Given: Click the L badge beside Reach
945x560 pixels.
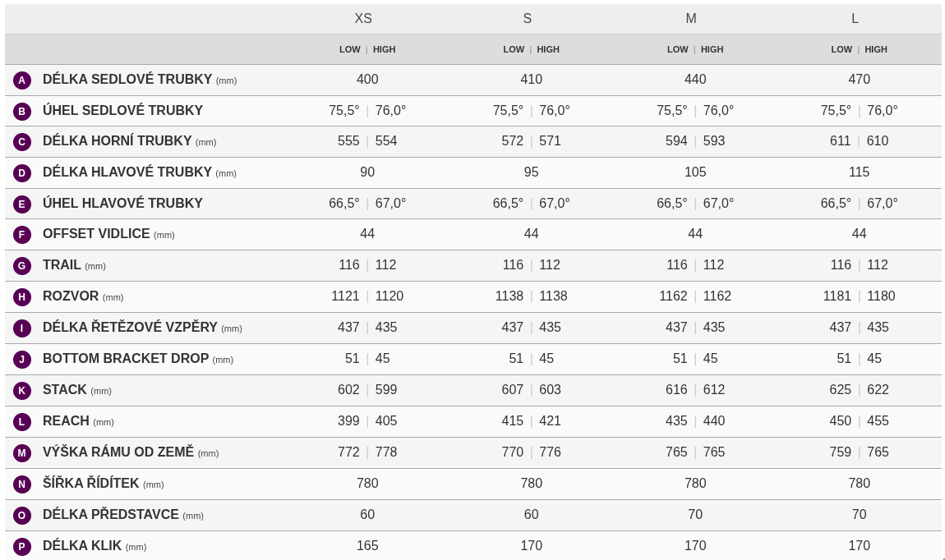Looking at the screenshot, I should [22, 422].
